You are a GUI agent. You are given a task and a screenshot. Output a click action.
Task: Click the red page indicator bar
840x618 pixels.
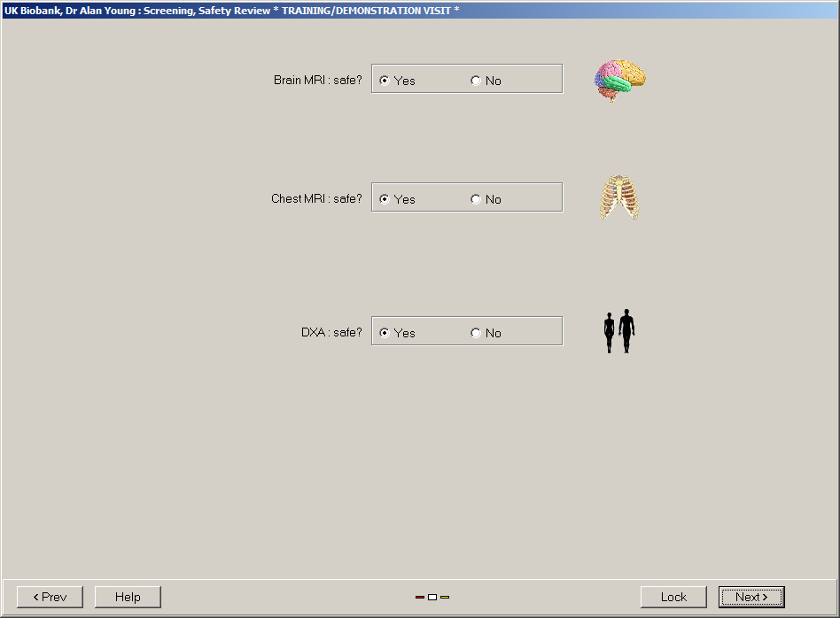[x=420, y=598]
